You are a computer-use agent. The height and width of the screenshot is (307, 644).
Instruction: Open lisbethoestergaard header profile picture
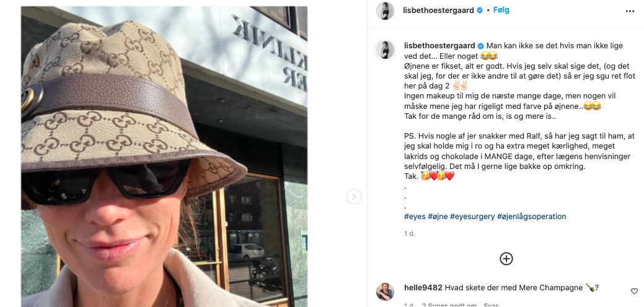click(x=386, y=11)
